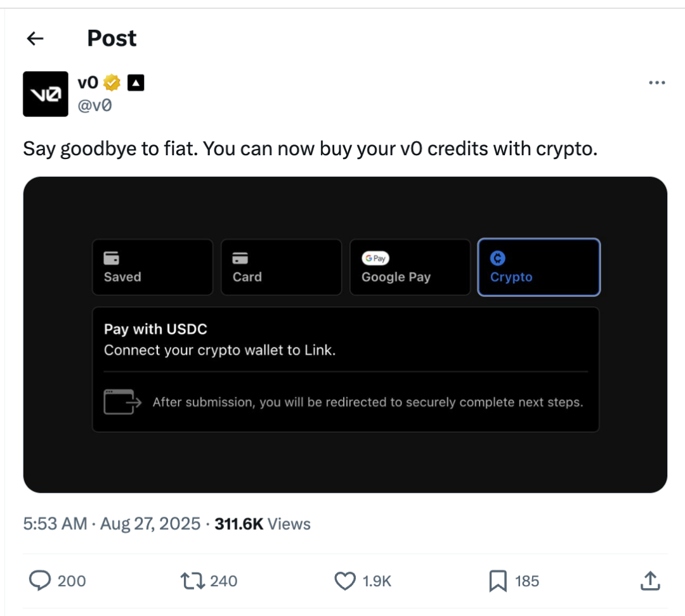Open the v0 display name
Screen dimensions: 685x616
pos(88,82)
